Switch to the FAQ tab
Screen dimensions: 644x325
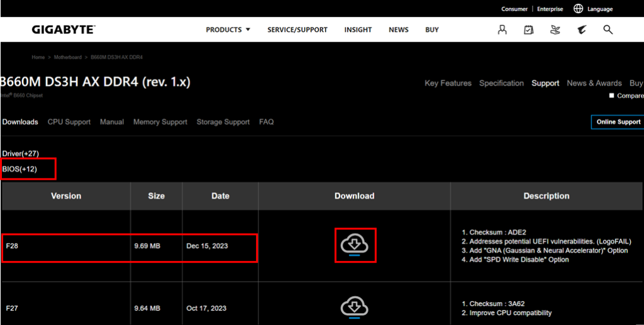pyautogui.click(x=267, y=122)
